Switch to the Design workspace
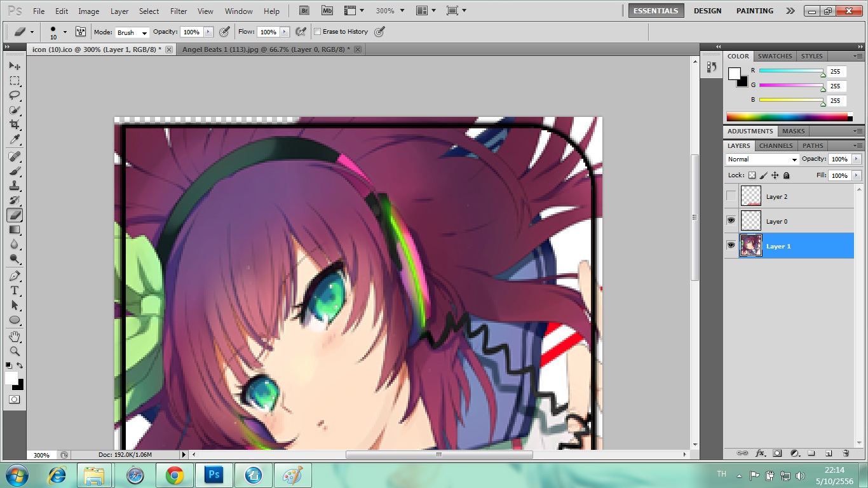Image resolution: width=868 pixels, height=488 pixels. click(x=707, y=11)
